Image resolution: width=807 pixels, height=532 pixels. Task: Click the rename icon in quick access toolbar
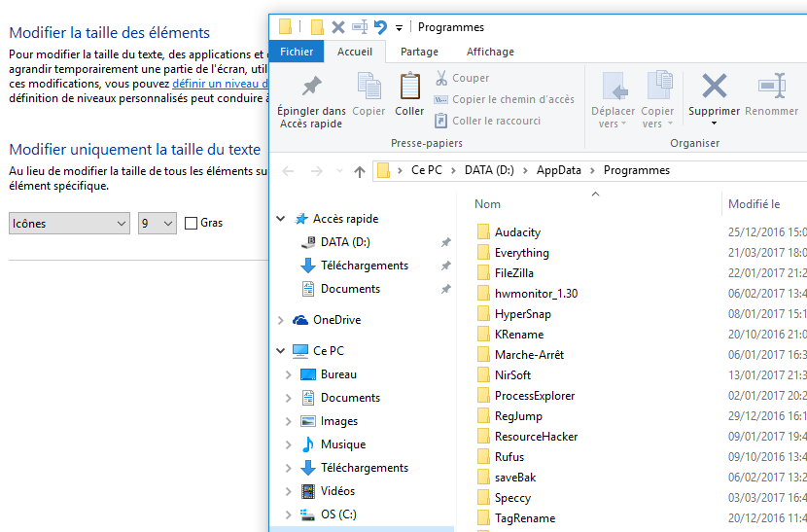[359, 27]
